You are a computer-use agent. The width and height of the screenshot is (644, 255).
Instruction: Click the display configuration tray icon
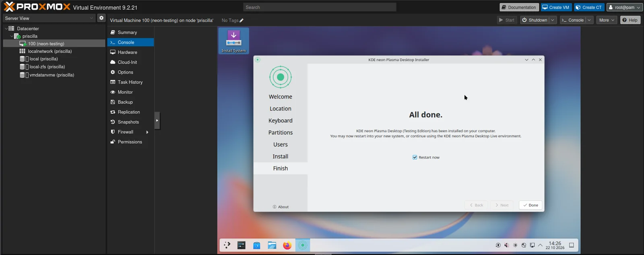pyautogui.click(x=532, y=245)
